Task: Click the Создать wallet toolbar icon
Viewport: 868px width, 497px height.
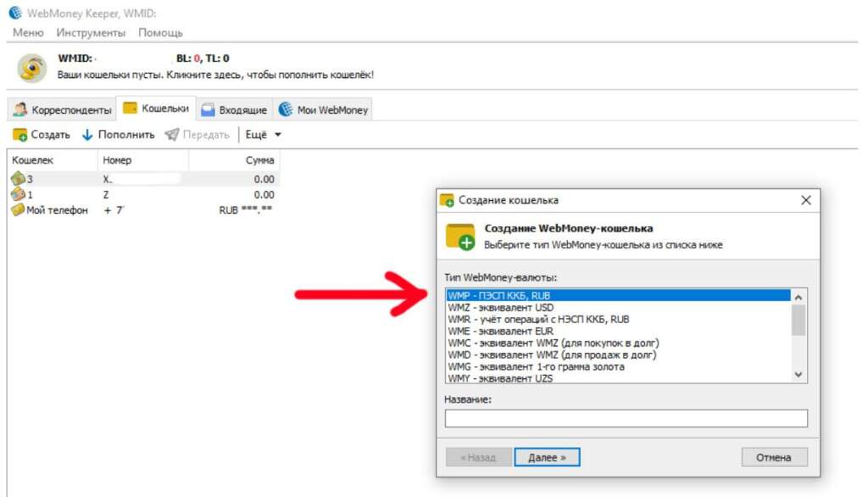Action: (x=19, y=135)
